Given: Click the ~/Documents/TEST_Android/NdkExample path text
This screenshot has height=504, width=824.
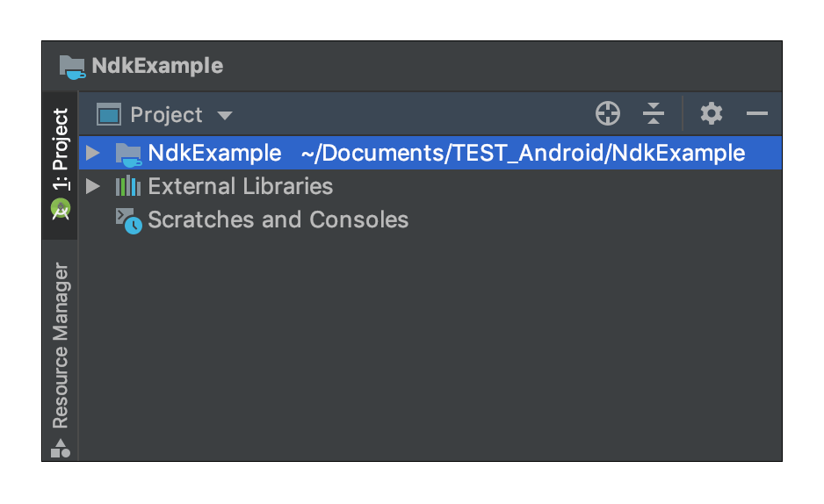Looking at the screenshot, I should pyautogui.click(x=523, y=154).
